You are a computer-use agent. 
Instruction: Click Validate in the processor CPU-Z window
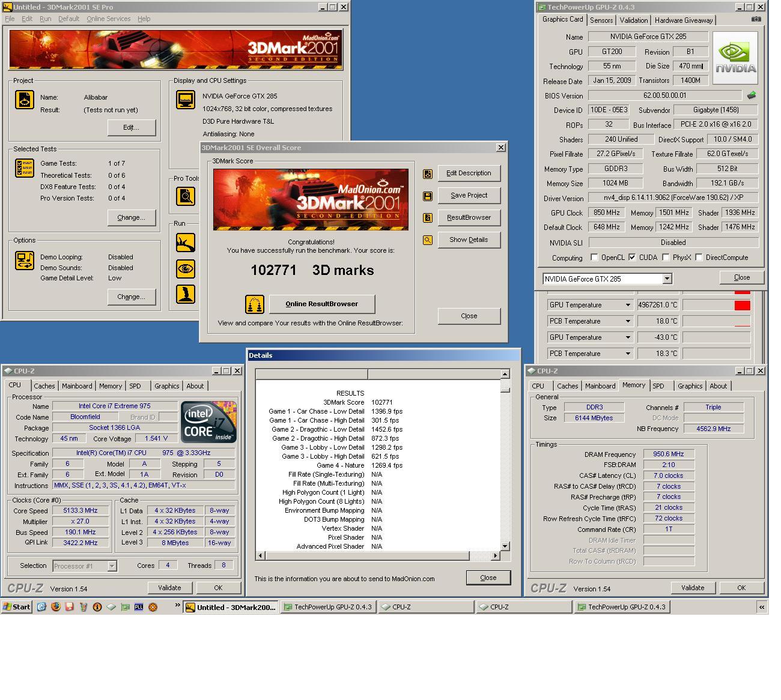click(169, 588)
